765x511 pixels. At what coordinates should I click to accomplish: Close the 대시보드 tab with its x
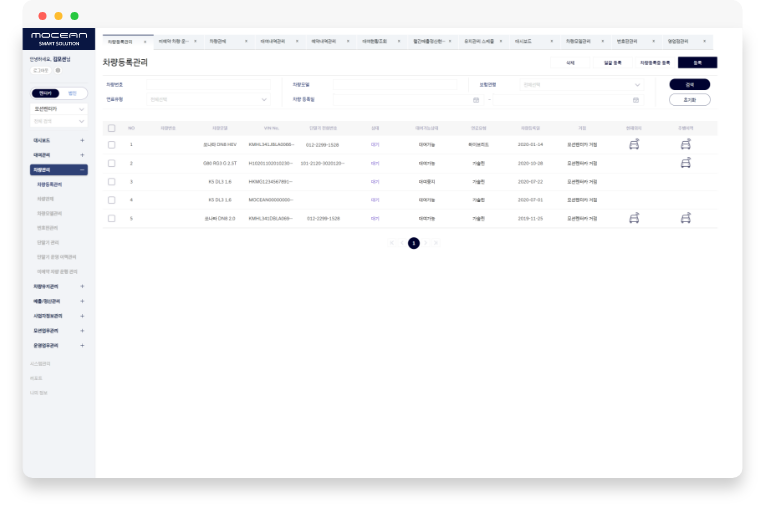pos(552,41)
